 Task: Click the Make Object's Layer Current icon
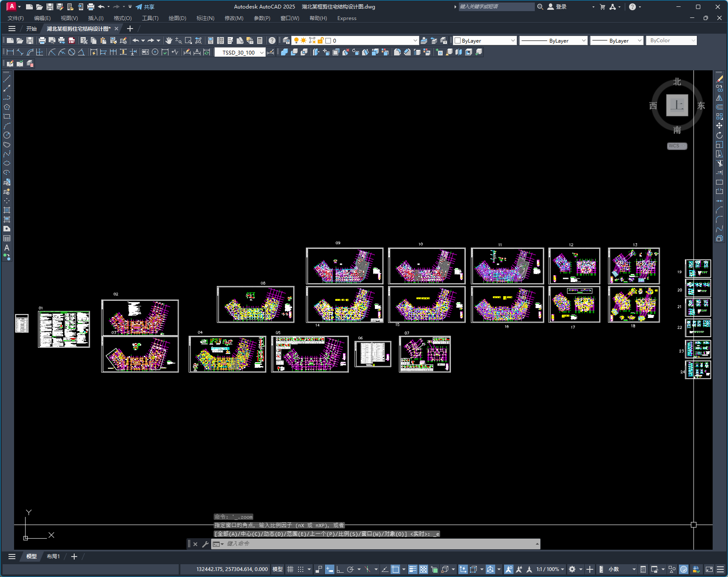[424, 40]
